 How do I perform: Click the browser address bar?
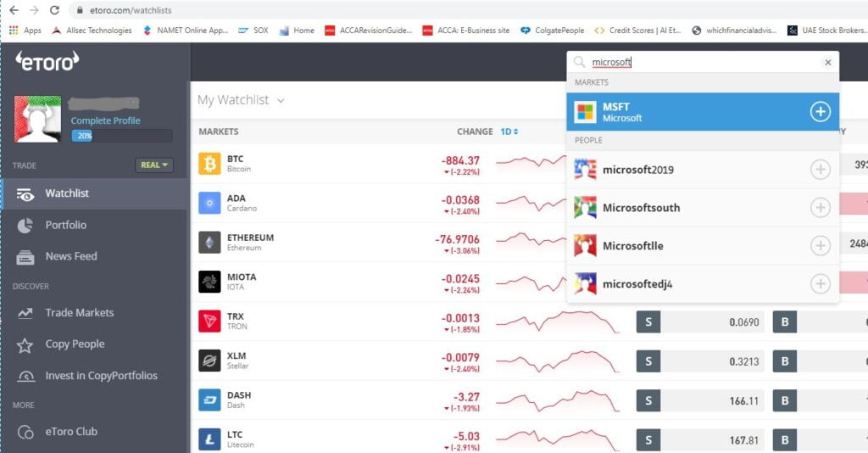(x=468, y=10)
